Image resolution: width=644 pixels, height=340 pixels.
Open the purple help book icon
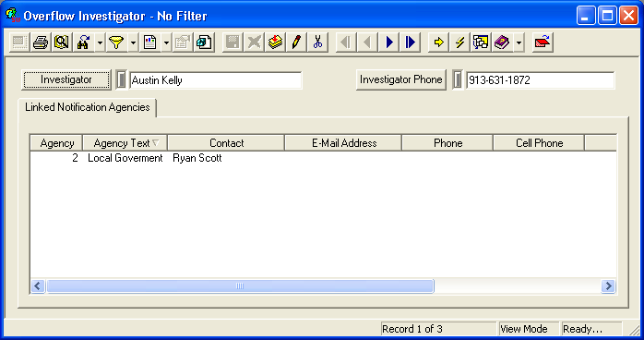(502, 42)
